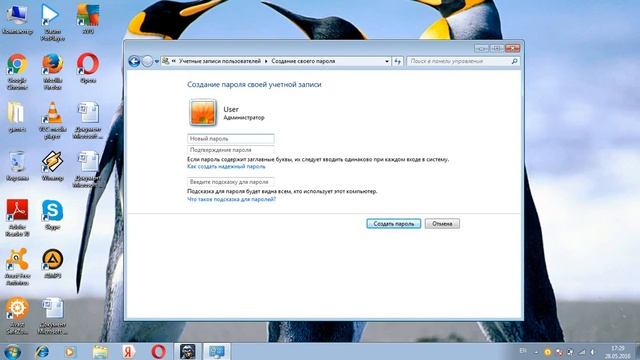This screenshot has height=360, width=640.
Task: Click the 'Отмена' button
Action: 442,224
